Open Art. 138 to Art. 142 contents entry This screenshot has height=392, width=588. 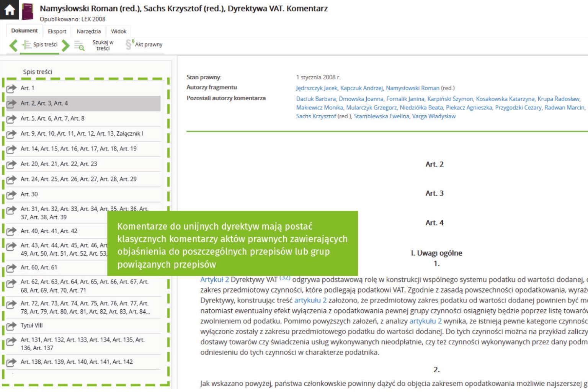(x=77, y=362)
